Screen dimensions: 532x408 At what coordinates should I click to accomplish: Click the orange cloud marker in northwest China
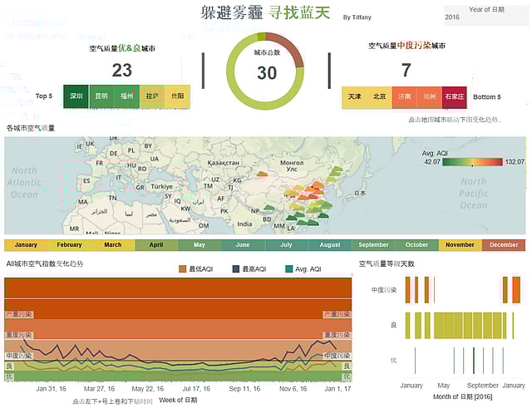263,175
